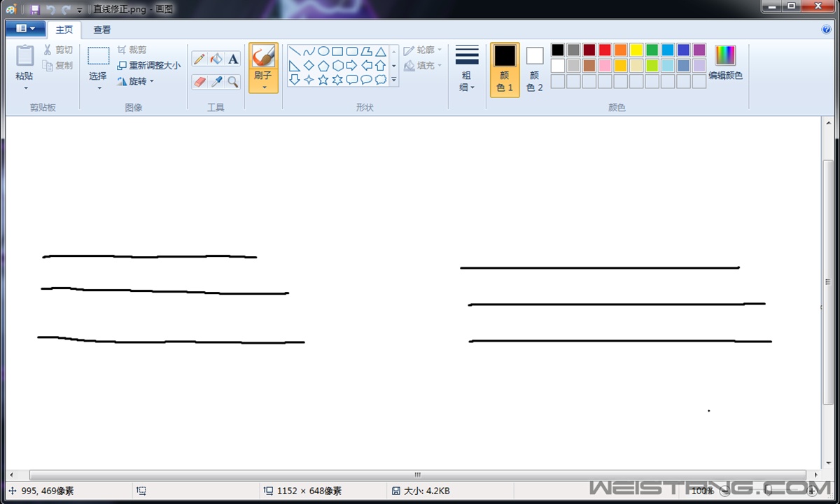Viewport: 840px width, 504px height.
Task: Select the Pencil tool
Action: point(199,59)
